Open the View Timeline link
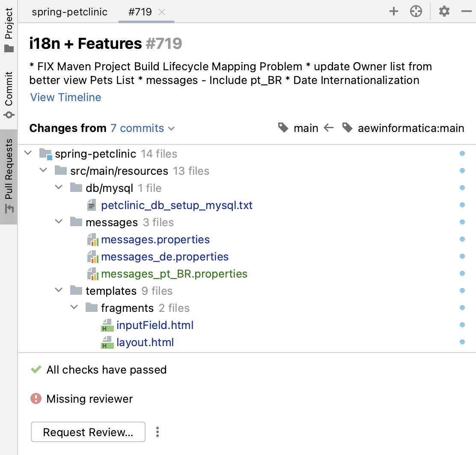The image size is (476, 455). tap(65, 97)
